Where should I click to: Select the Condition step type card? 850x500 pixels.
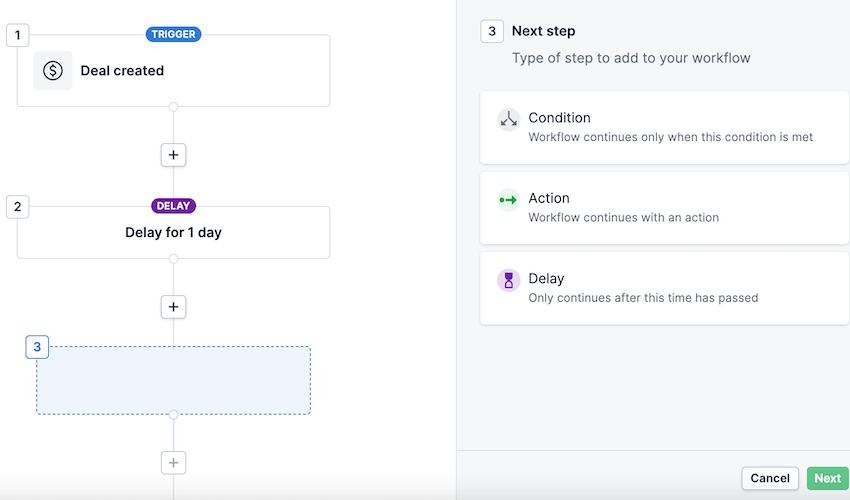pyautogui.click(x=664, y=127)
